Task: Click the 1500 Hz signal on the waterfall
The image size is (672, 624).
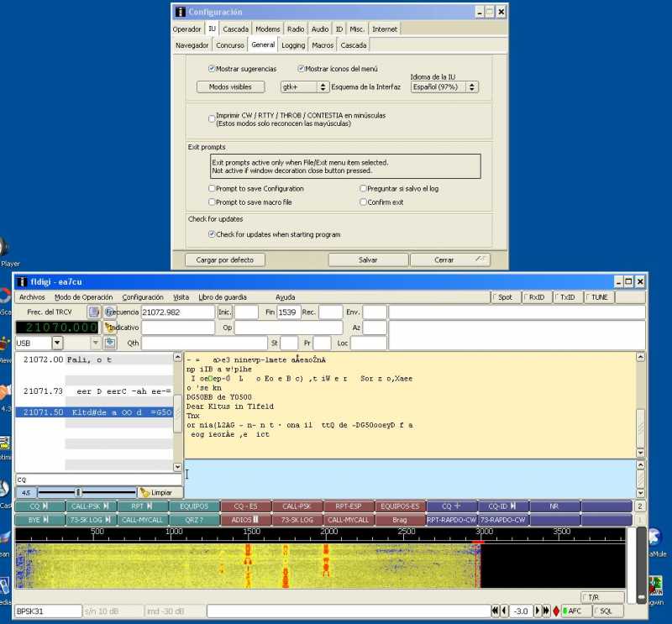Action: (x=248, y=565)
